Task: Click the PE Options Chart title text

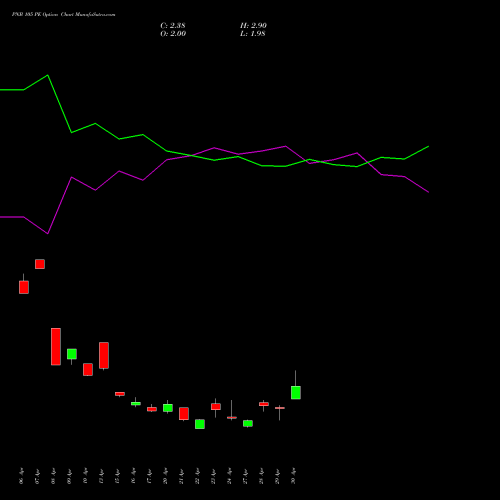Action: [64, 15]
